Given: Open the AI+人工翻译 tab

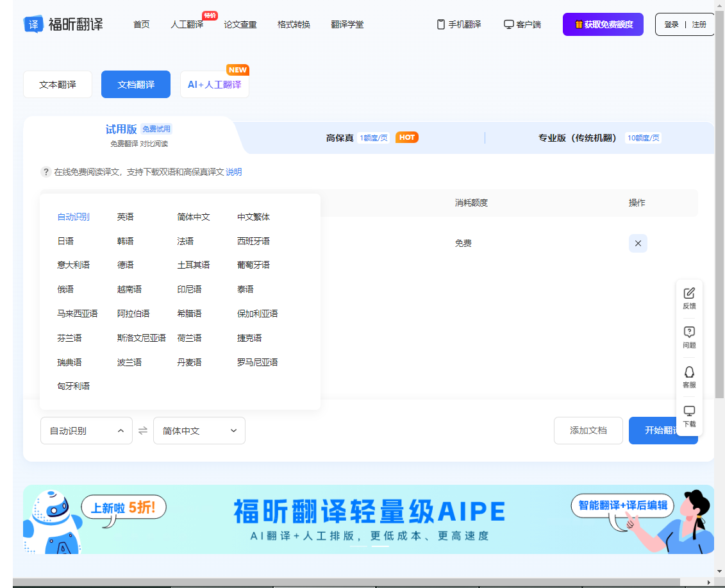Looking at the screenshot, I should click(x=215, y=85).
